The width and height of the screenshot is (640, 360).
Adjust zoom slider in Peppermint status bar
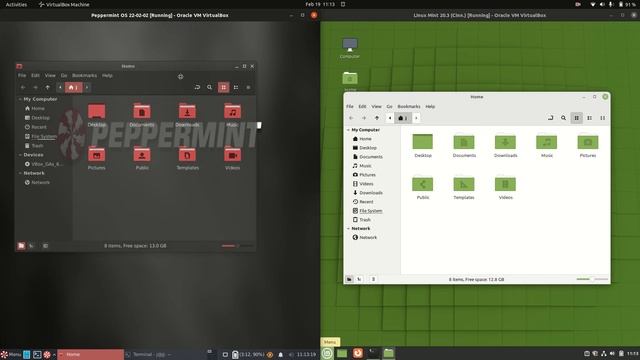[x=237, y=246]
